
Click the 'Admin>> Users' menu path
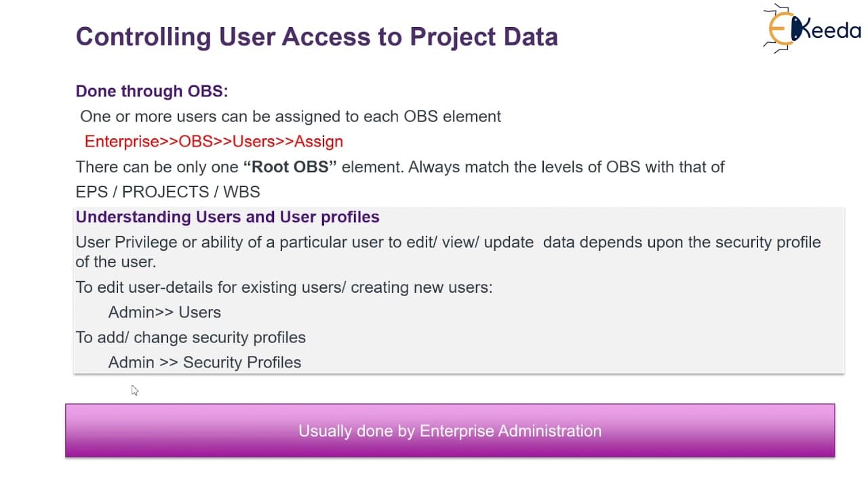click(x=165, y=312)
